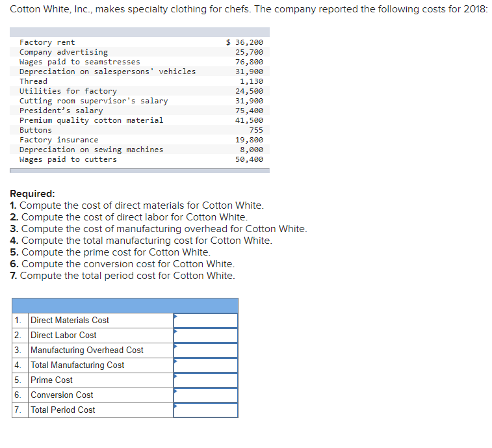
Task: Click the intro sentence about Cotton White, Inc.
Action: click(249, 9)
